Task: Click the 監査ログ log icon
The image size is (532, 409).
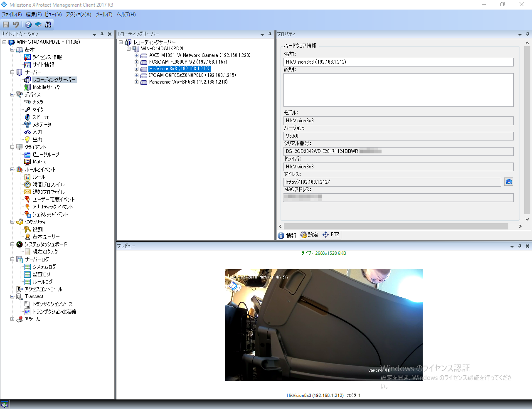Action: coord(27,274)
